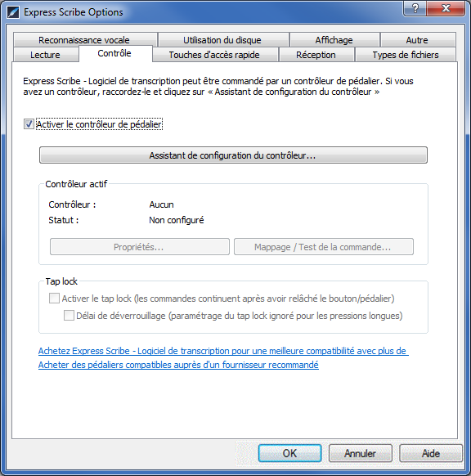Viewport: 471px width, 476px height.
Task: Open link to buy compatible pédaliers
Action: pyautogui.click(x=178, y=365)
